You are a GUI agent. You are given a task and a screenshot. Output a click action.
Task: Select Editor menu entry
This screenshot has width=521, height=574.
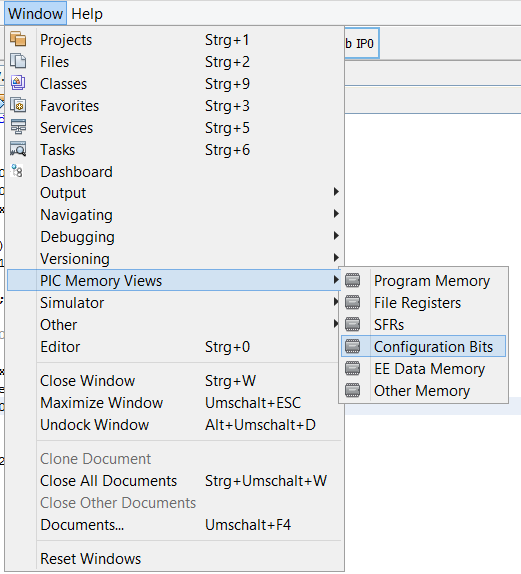[174, 346]
